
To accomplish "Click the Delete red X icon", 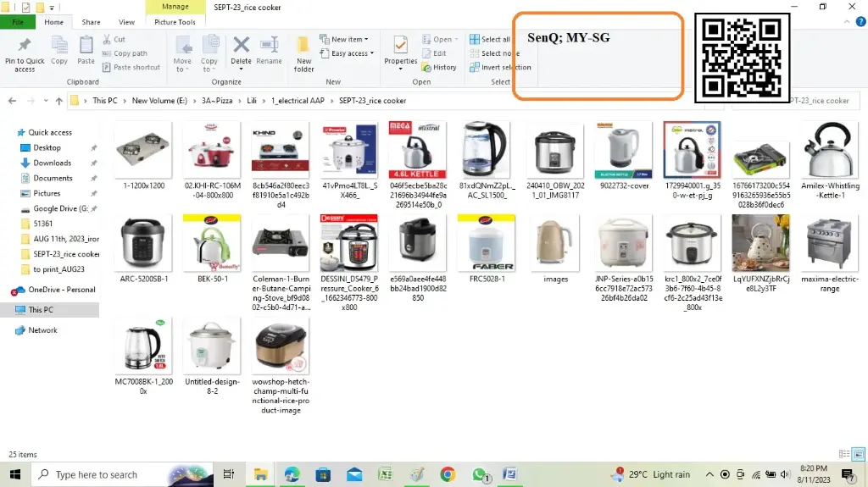I will pos(241,44).
